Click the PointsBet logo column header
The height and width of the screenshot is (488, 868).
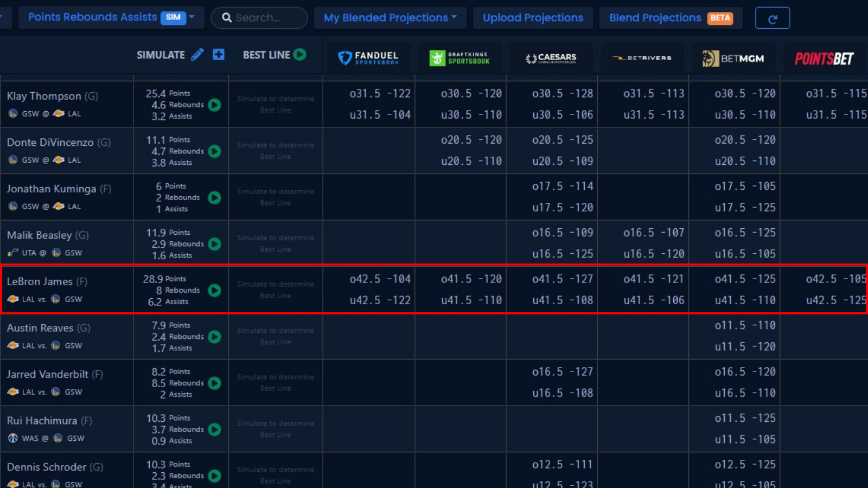coord(824,58)
